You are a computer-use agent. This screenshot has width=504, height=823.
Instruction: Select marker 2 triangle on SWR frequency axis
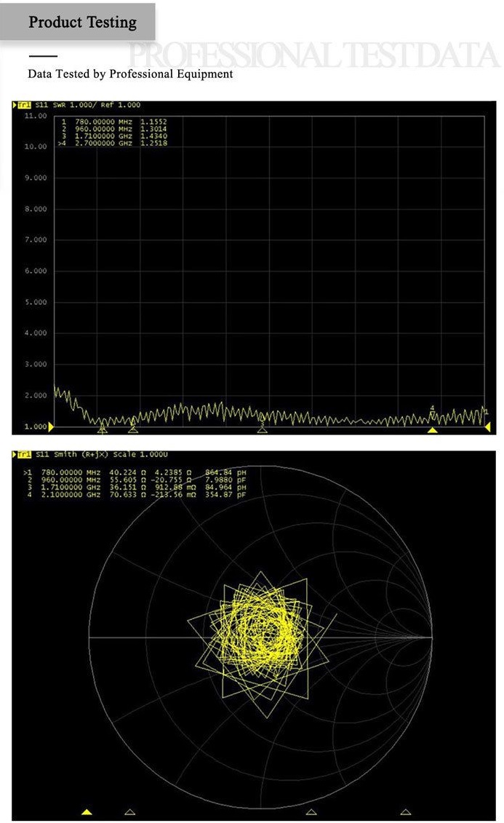(x=133, y=430)
